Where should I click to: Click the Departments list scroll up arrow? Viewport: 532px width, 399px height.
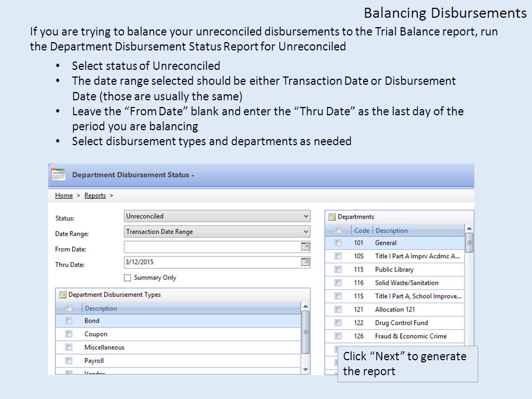coord(469,228)
